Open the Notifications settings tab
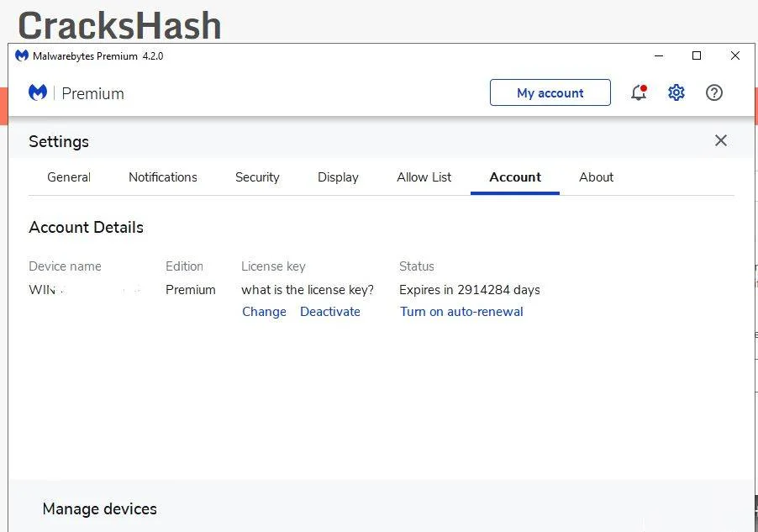This screenshot has width=758, height=532. [x=163, y=177]
